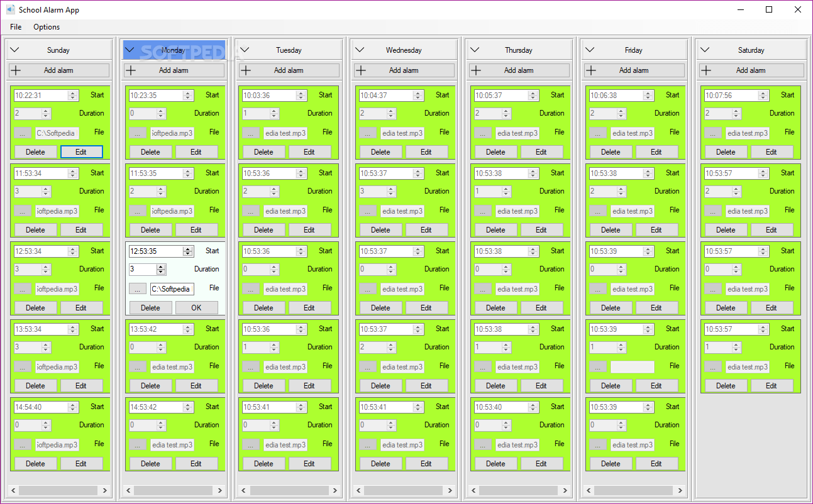Collapse the Saturday column using its chevron
The height and width of the screenshot is (504, 813).
click(705, 50)
